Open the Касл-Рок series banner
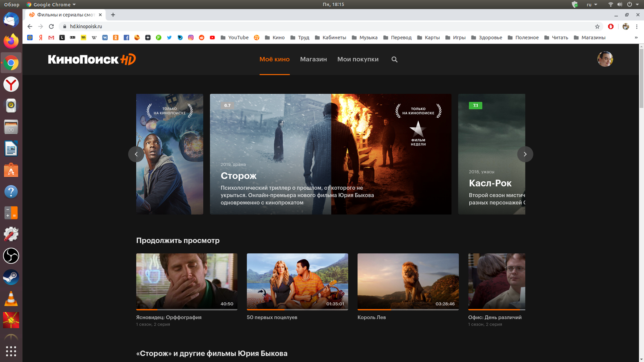The height and width of the screenshot is (362, 644). tap(491, 154)
